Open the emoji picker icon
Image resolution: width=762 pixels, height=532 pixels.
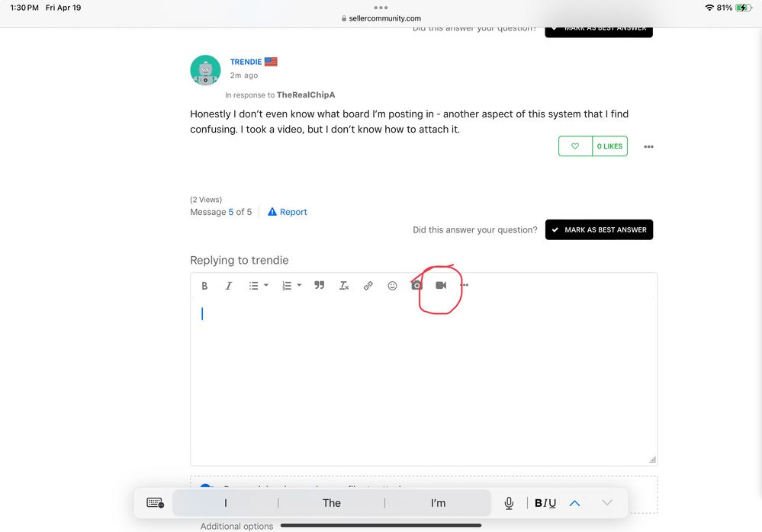pyautogui.click(x=392, y=286)
